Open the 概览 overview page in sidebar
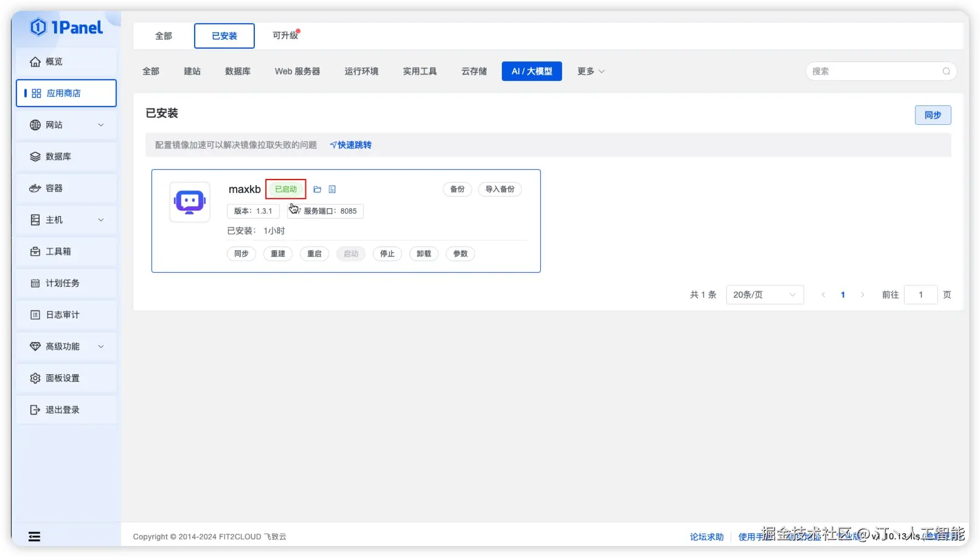Image resolution: width=980 pixels, height=557 pixels. pyautogui.click(x=66, y=61)
